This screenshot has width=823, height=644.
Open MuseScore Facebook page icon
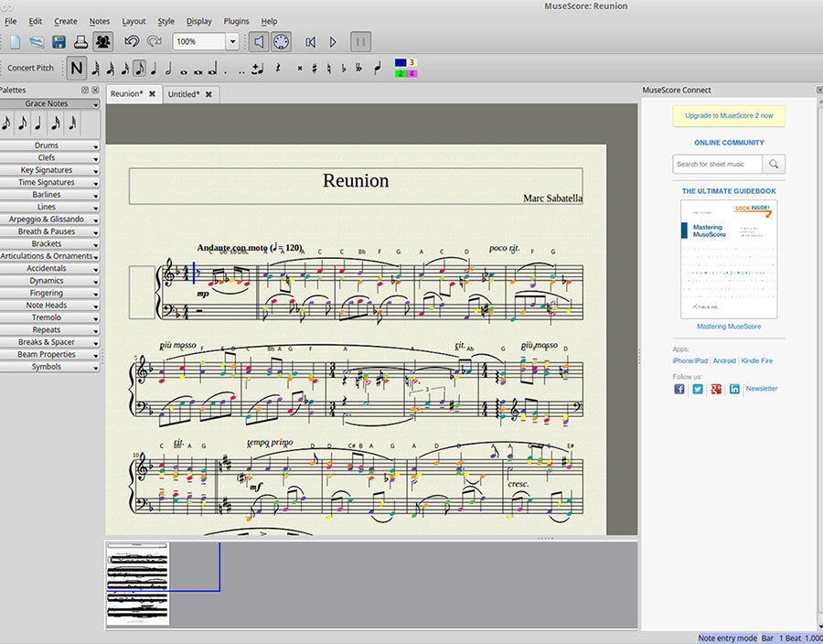click(679, 389)
